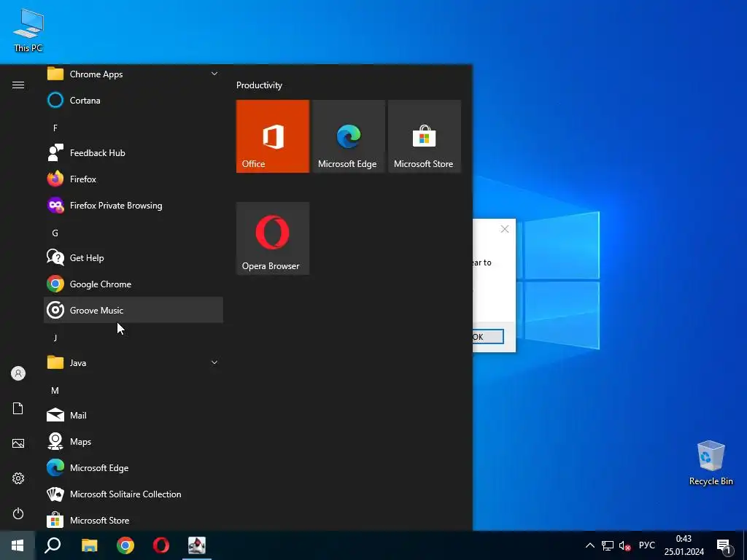Jump to letter J section header
The width and height of the screenshot is (747, 560).
[x=55, y=338]
